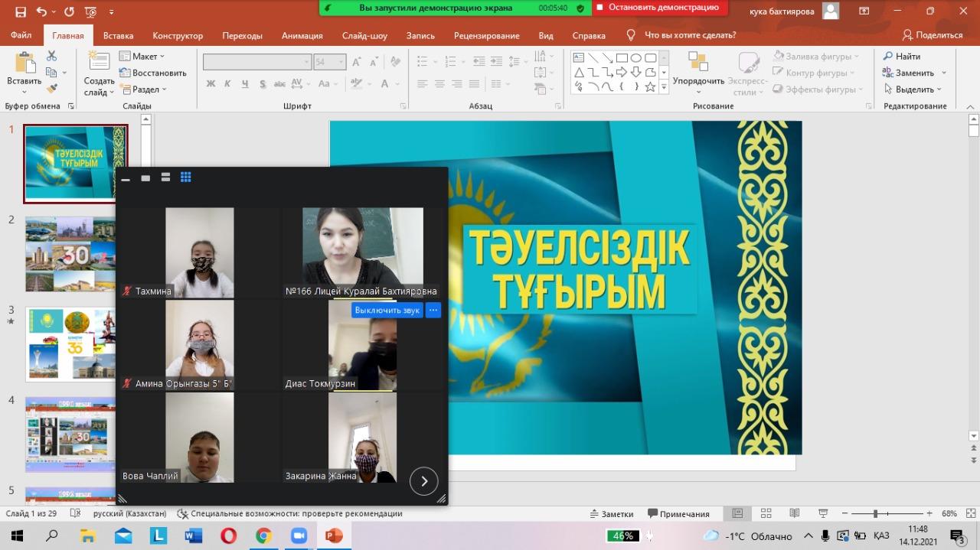Switch to Normal view in status bar
This screenshot has width=980, height=550.
coord(737,513)
